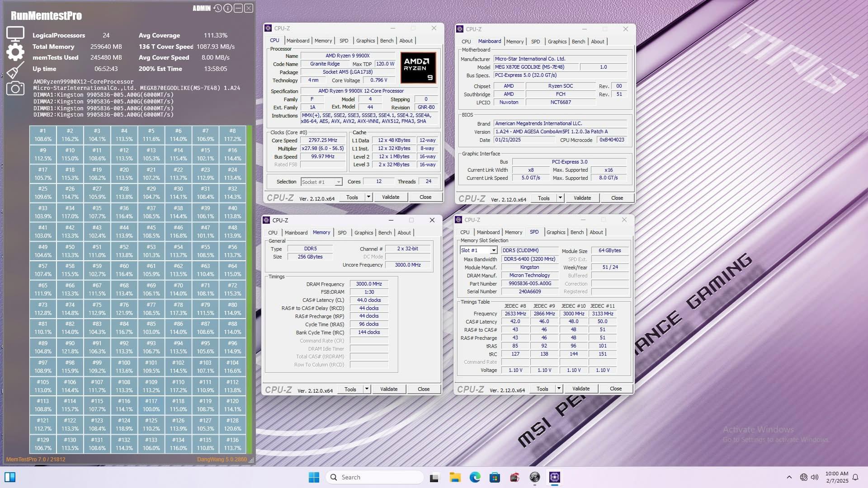
Task: Select SPD tab in Mainboard window
Action: coord(535,42)
